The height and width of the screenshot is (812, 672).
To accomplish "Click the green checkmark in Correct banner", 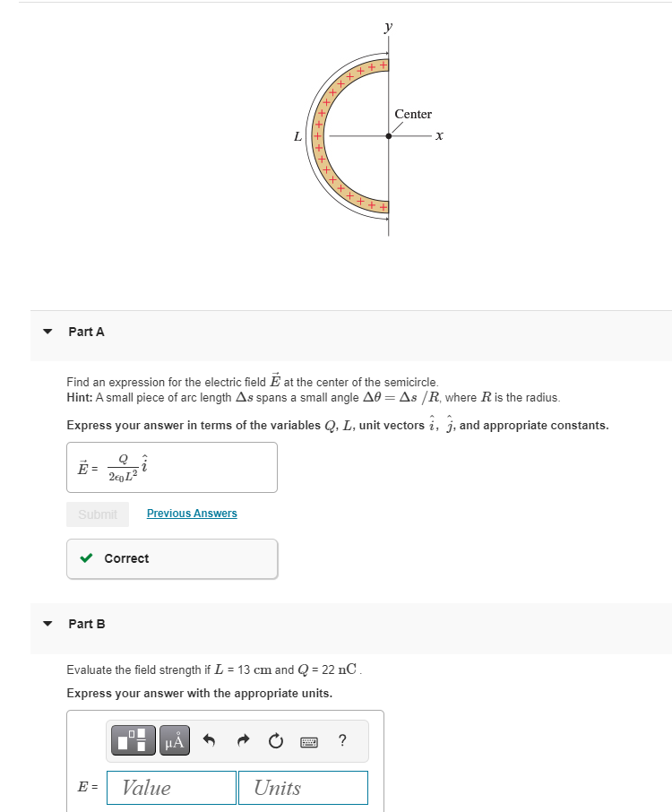I will 86,557.
